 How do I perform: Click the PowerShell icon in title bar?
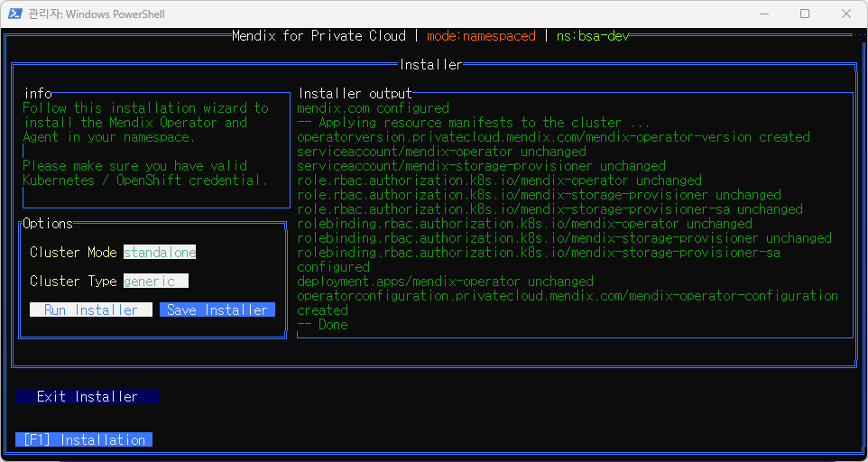pyautogui.click(x=15, y=14)
